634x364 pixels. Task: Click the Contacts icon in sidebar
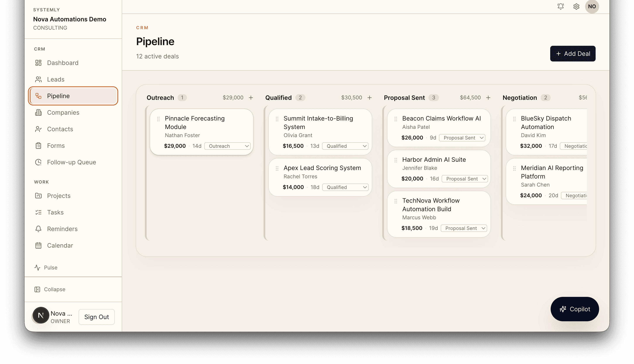[x=38, y=129]
